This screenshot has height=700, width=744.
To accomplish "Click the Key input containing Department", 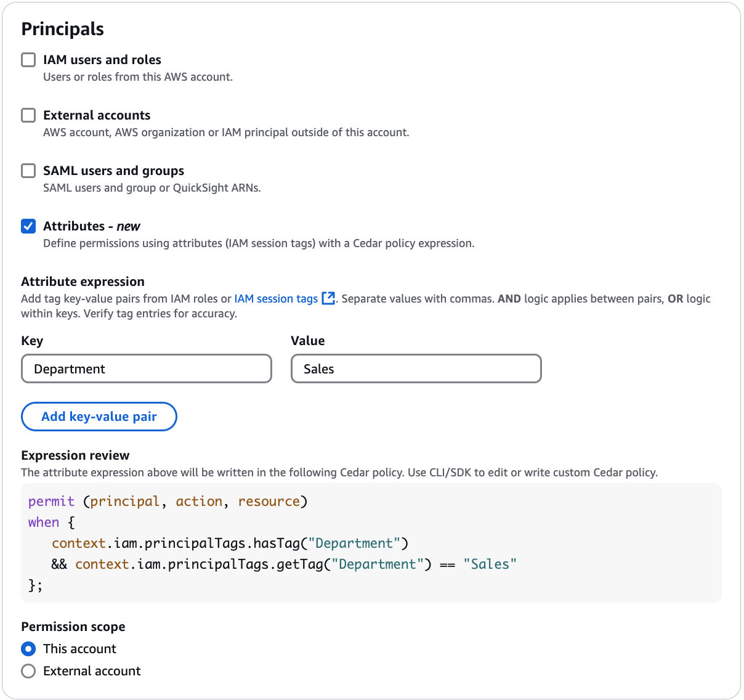I will click(x=146, y=368).
